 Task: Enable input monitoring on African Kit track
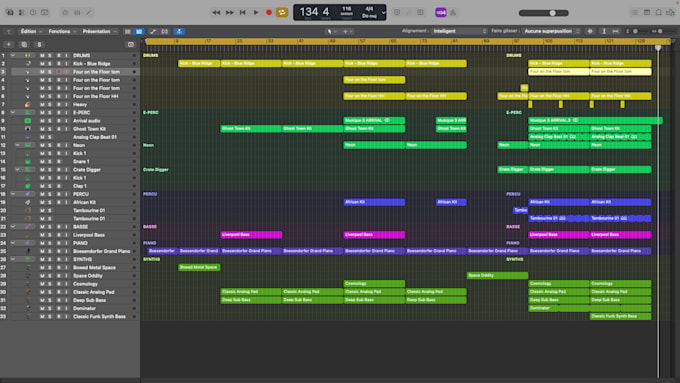click(x=66, y=202)
